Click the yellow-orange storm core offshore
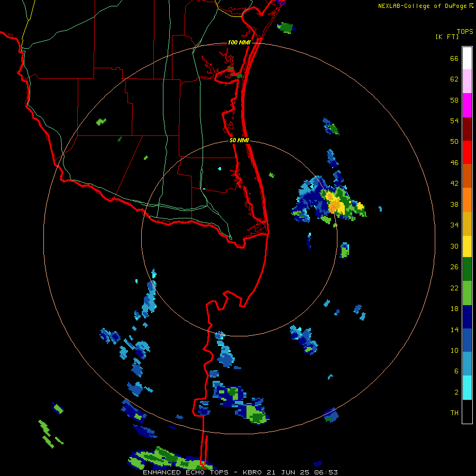This screenshot has width=476, height=476. [336, 204]
